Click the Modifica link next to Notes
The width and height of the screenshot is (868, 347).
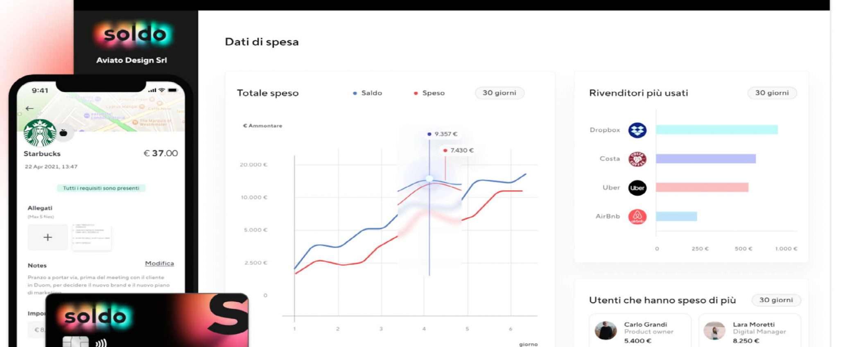[x=159, y=264]
